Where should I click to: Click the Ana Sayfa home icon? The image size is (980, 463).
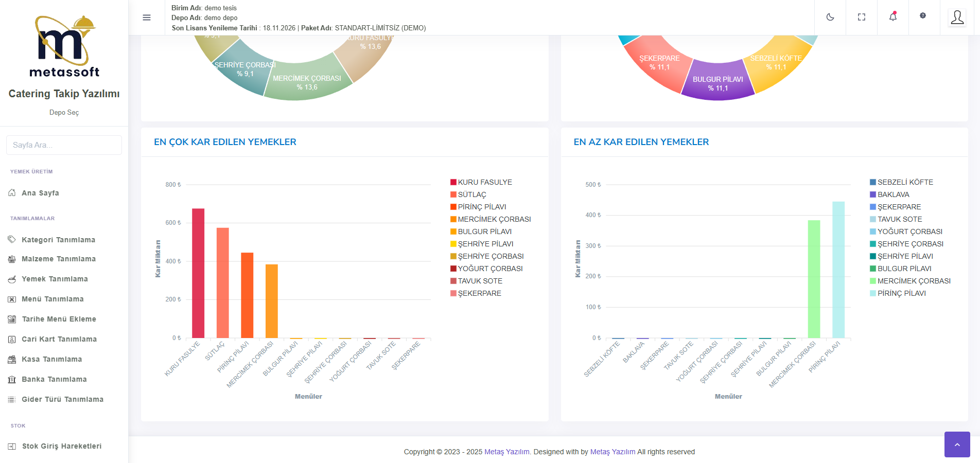pyautogui.click(x=12, y=193)
